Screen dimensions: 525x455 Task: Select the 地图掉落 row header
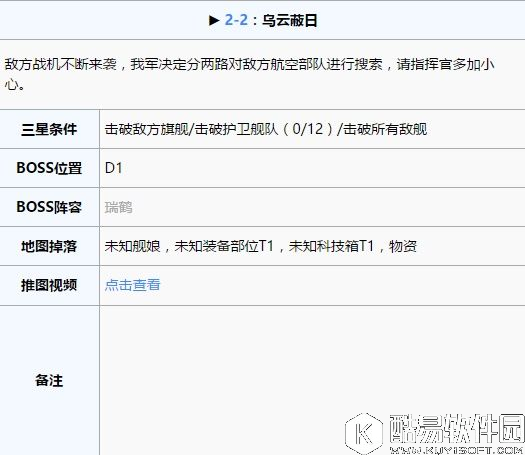click(49, 246)
